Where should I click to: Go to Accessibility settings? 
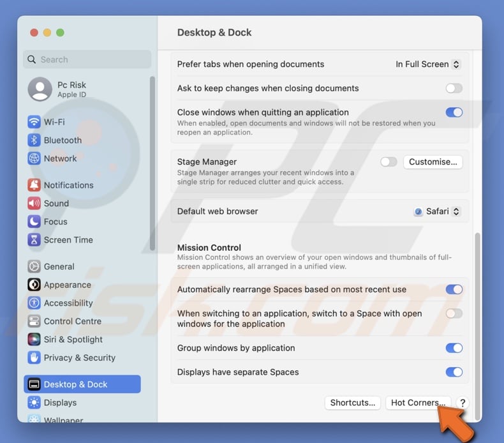click(x=82, y=303)
